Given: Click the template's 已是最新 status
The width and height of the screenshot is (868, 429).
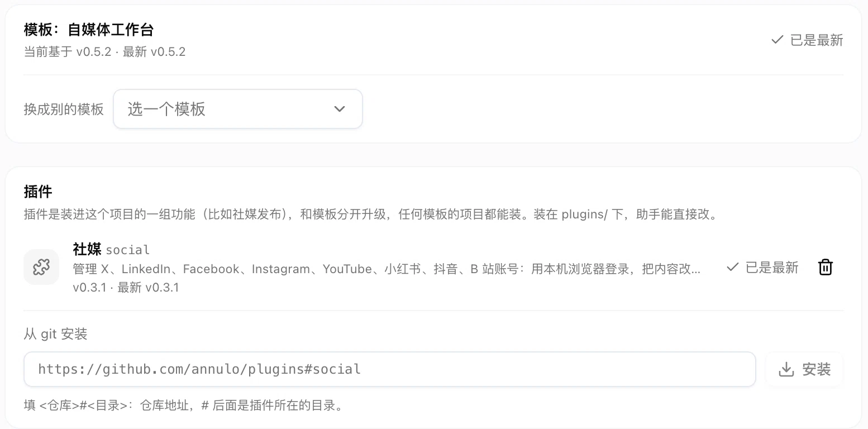Looking at the screenshot, I should [807, 40].
